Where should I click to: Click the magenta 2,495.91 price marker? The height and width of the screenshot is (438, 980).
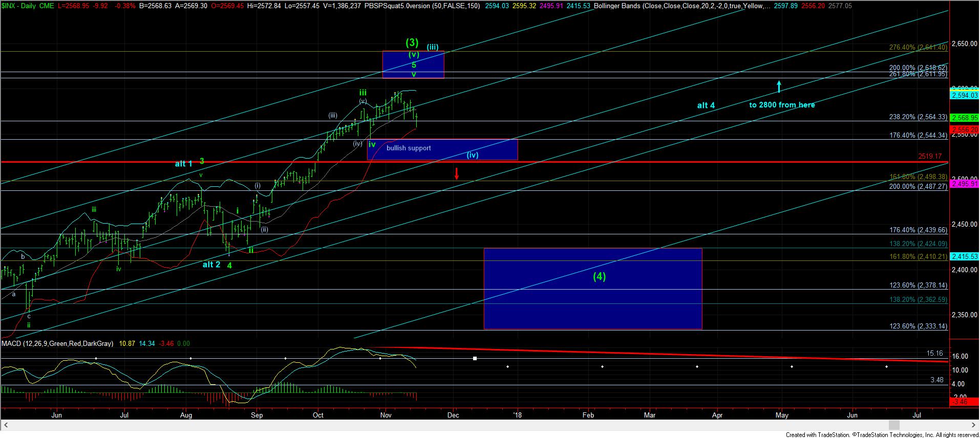click(x=964, y=184)
